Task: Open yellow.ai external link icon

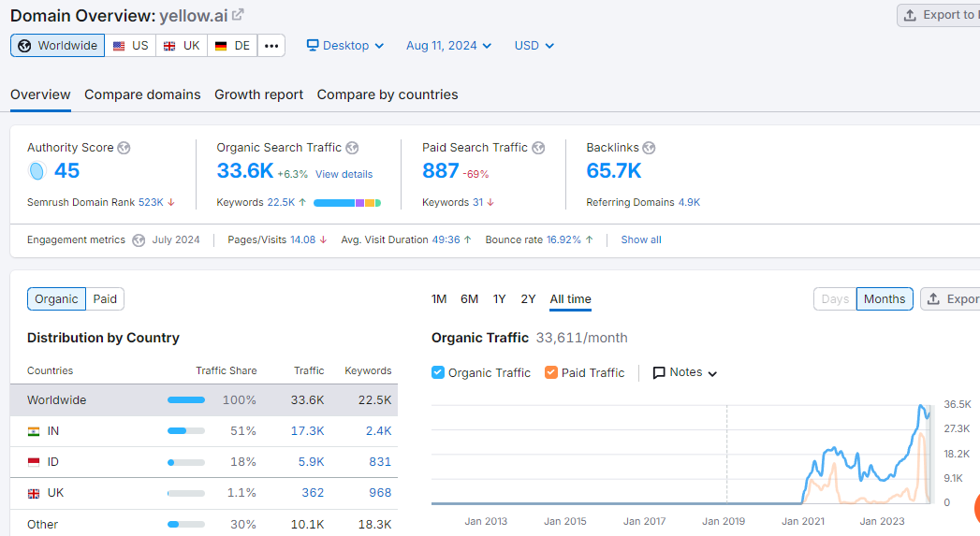Action: coord(238,14)
